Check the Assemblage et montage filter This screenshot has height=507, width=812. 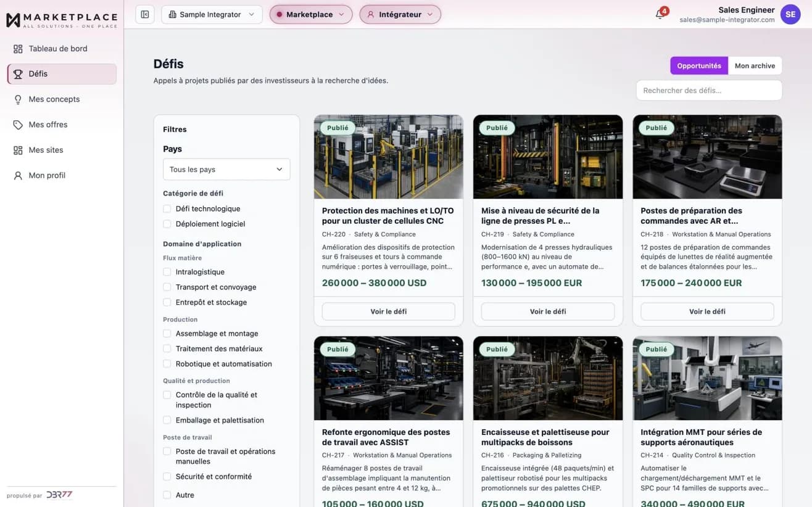coord(167,334)
